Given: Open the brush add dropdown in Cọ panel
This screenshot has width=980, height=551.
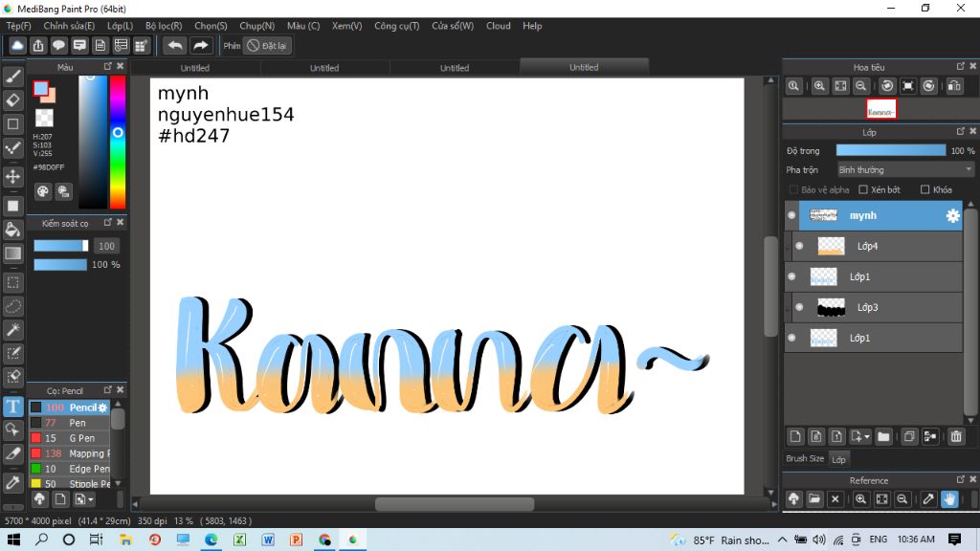Looking at the screenshot, I should click(84, 499).
